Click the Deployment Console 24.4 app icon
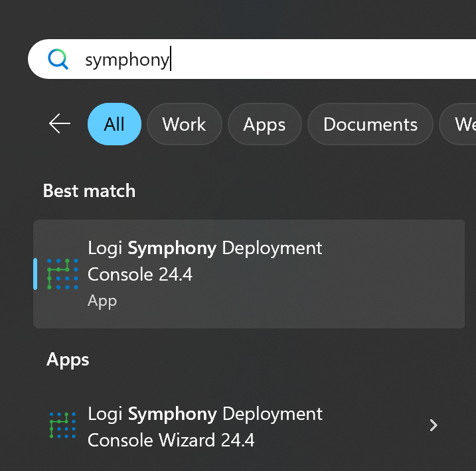The width and height of the screenshot is (476, 471). pyautogui.click(x=62, y=274)
